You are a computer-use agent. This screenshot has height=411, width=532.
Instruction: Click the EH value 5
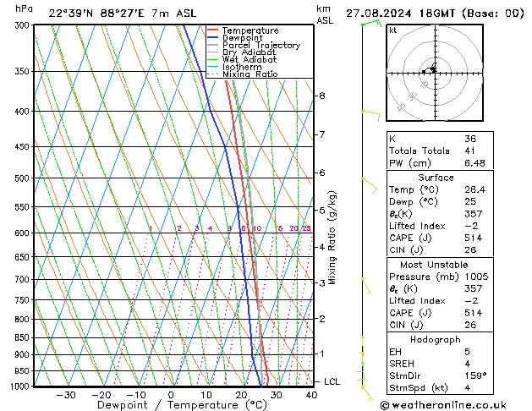(468, 352)
